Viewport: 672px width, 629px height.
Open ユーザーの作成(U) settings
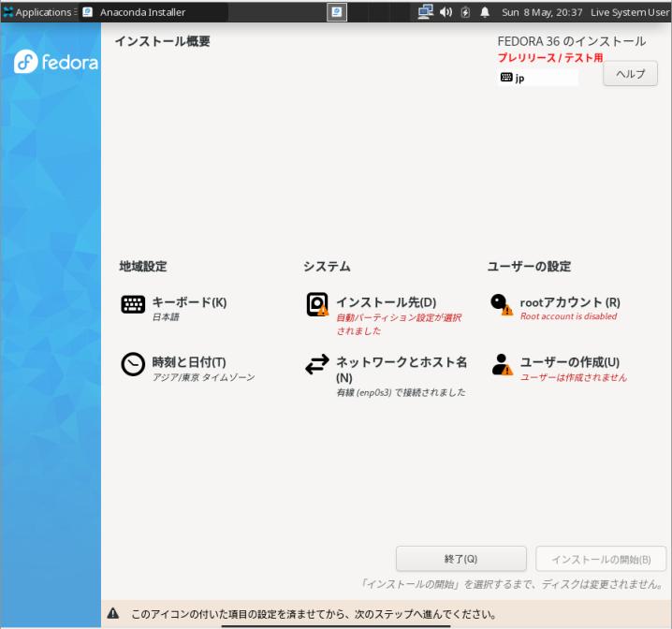[x=570, y=362]
